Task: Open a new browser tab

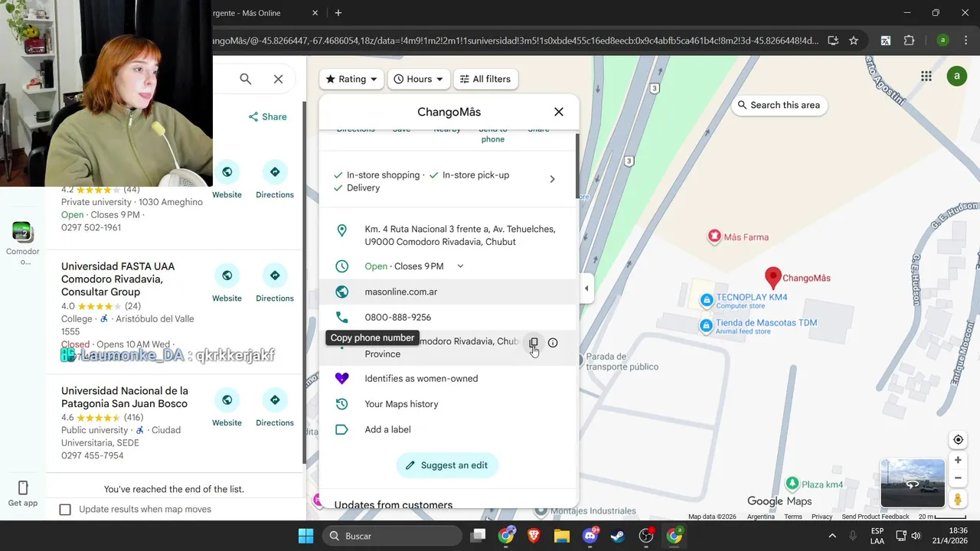Action: [338, 13]
